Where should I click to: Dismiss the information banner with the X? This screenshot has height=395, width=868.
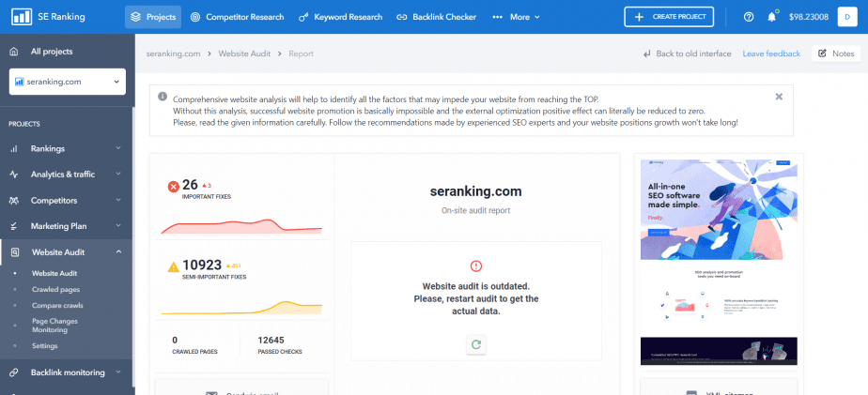[779, 97]
